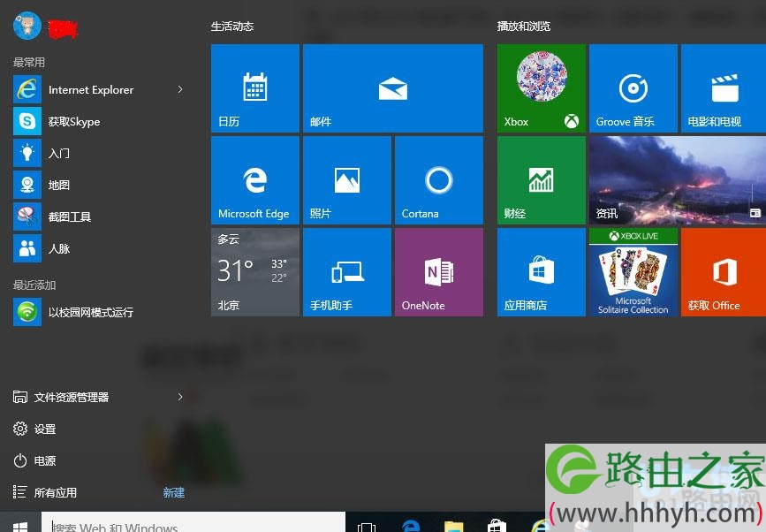The image size is (766, 532).
Task: Click the 生活动态 group heading
Action: coord(232,27)
